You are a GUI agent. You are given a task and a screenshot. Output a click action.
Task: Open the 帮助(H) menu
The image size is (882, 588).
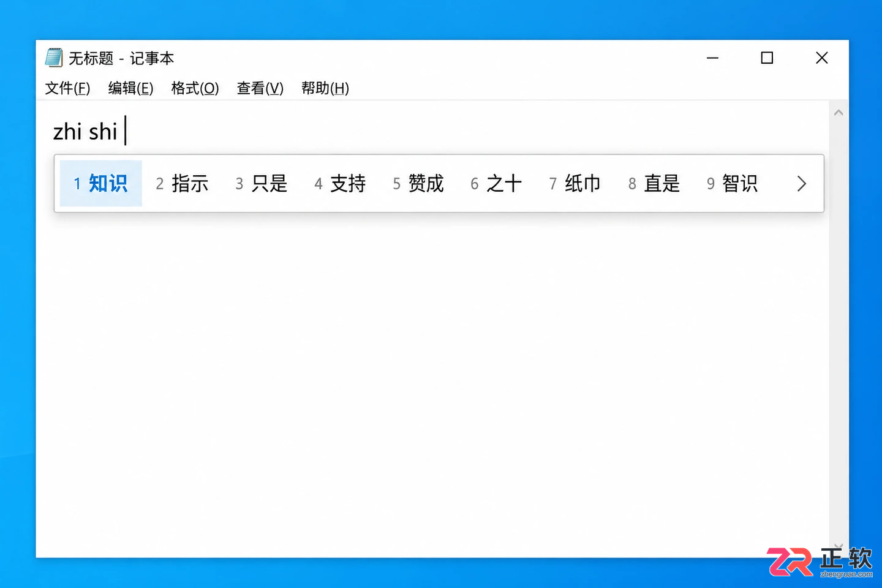click(x=325, y=88)
